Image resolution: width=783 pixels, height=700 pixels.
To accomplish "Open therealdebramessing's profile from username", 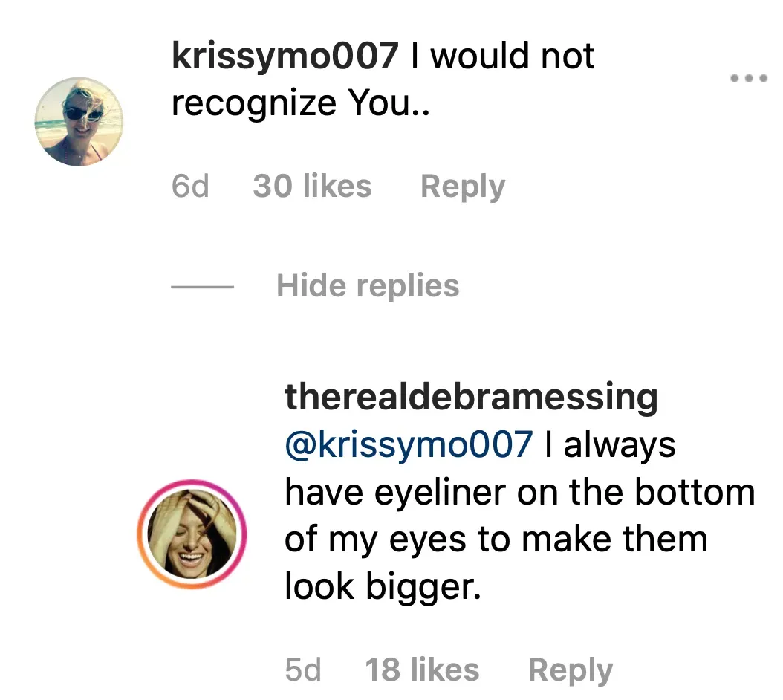I will pyautogui.click(x=471, y=397).
